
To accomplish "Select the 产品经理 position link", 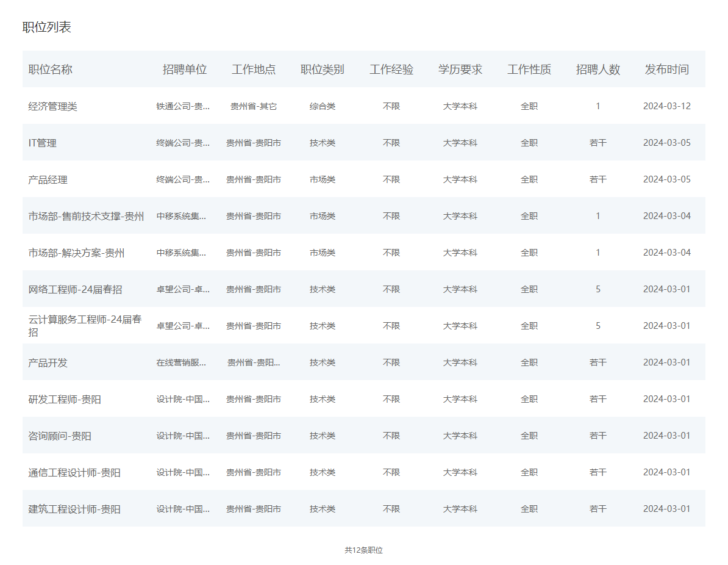I will tap(48, 179).
